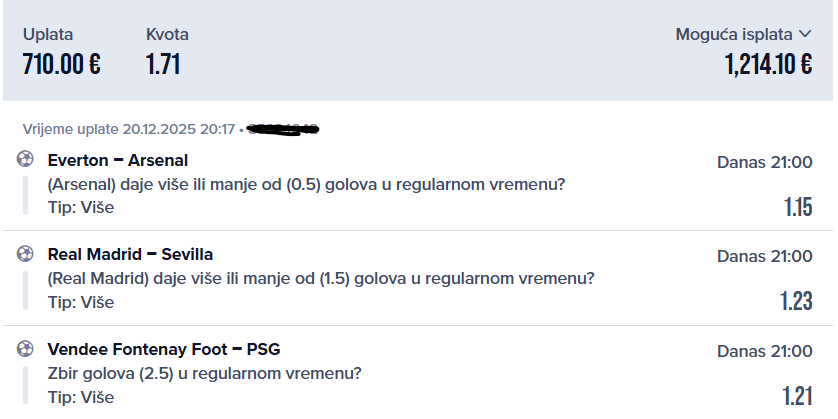Click the Arsenal over 0.5 goals bet description

pyautogui.click(x=306, y=184)
